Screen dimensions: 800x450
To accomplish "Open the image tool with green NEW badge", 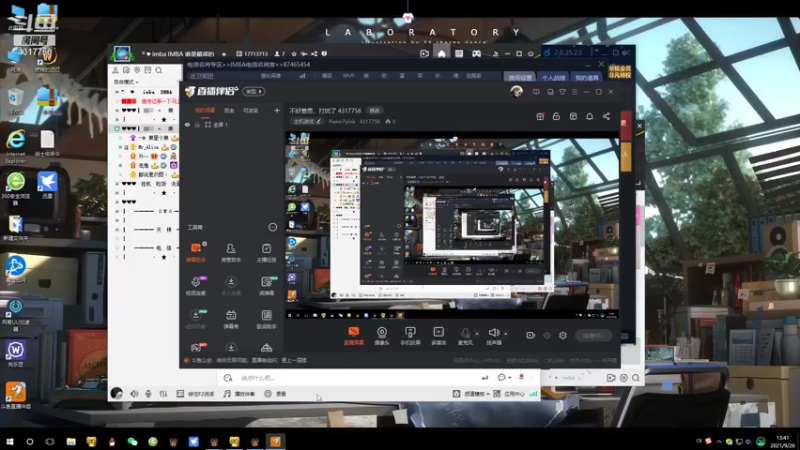I will coord(266,286).
